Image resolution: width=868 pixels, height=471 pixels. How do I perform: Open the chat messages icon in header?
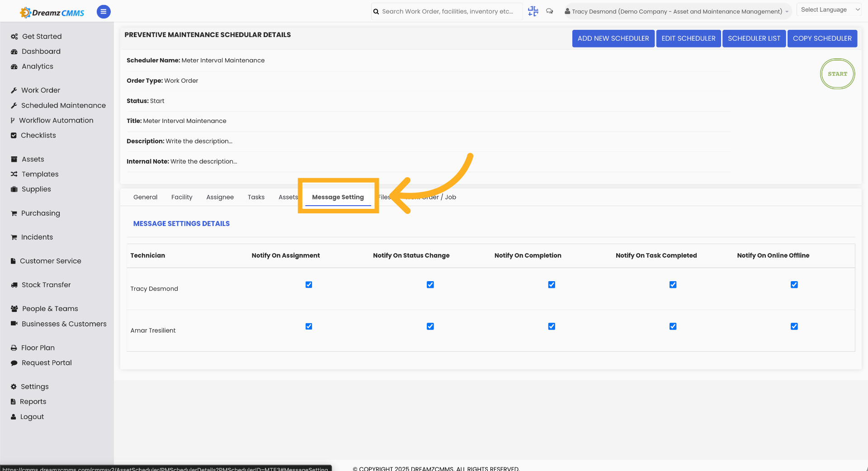point(550,11)
